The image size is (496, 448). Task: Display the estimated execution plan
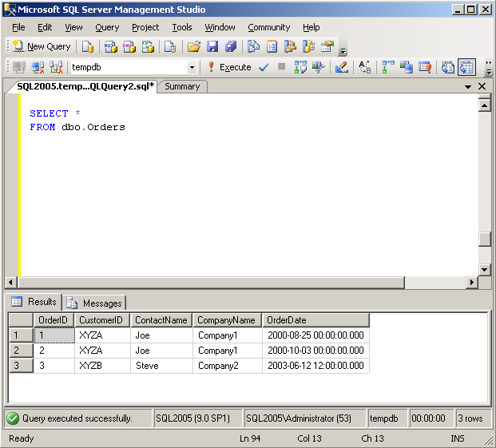300,67
